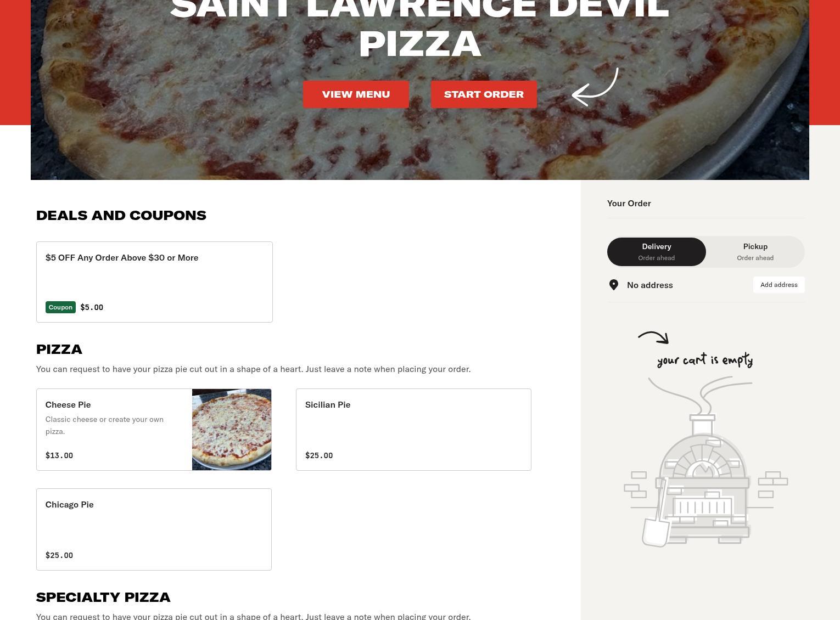Open the Sicilian Pie item card
The width and height of the screenshot is (840, 620).
point(413,430)
